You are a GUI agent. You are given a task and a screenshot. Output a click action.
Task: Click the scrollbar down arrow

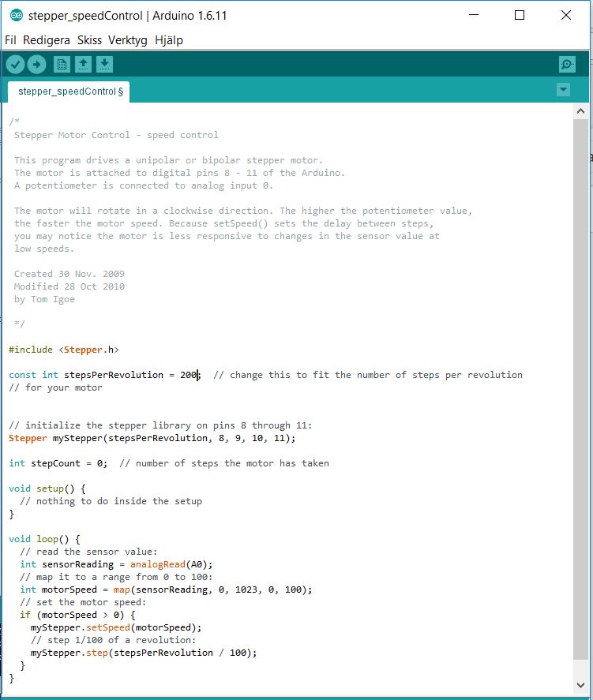click(x=580, y=685)
